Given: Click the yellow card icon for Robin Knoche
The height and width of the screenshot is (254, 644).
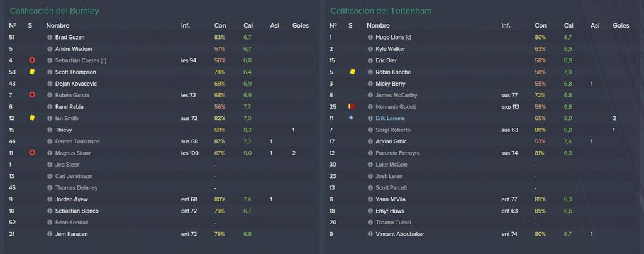Looking at the screenshot, I should click(x=352, y=72).
